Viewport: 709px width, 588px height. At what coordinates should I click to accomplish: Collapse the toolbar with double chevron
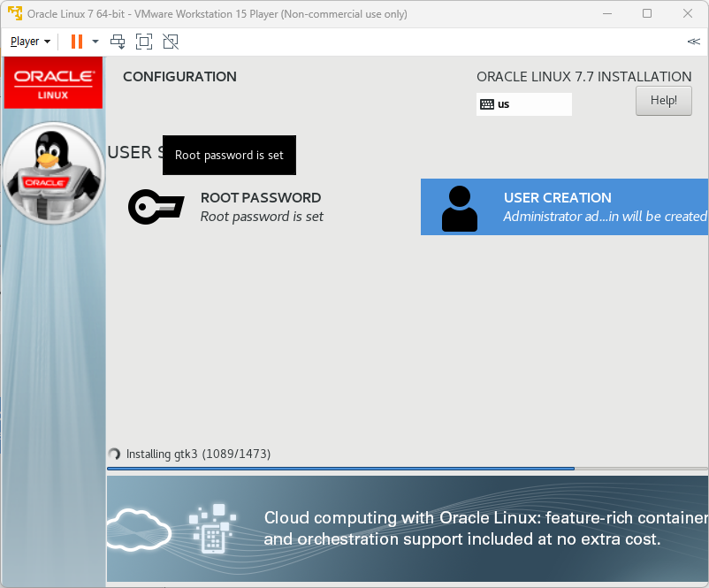693,42
